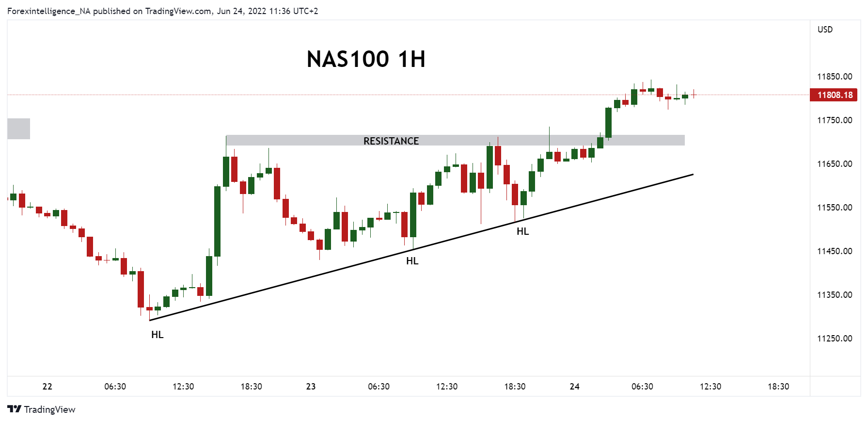Click the 11650.00 price axis label
The height and width of the screenshot is (422, 868).
[835, 164]
